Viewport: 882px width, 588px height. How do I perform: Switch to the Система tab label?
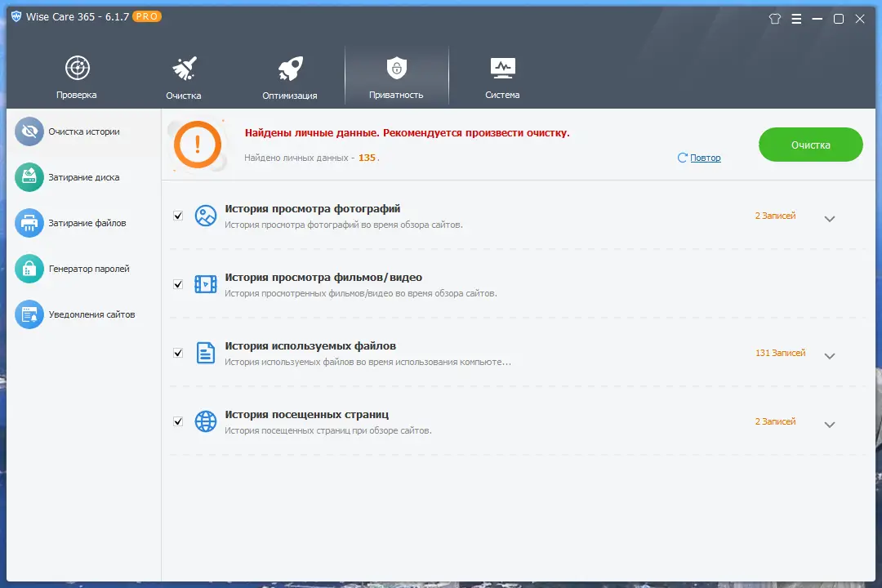click(x=502, y=95)
